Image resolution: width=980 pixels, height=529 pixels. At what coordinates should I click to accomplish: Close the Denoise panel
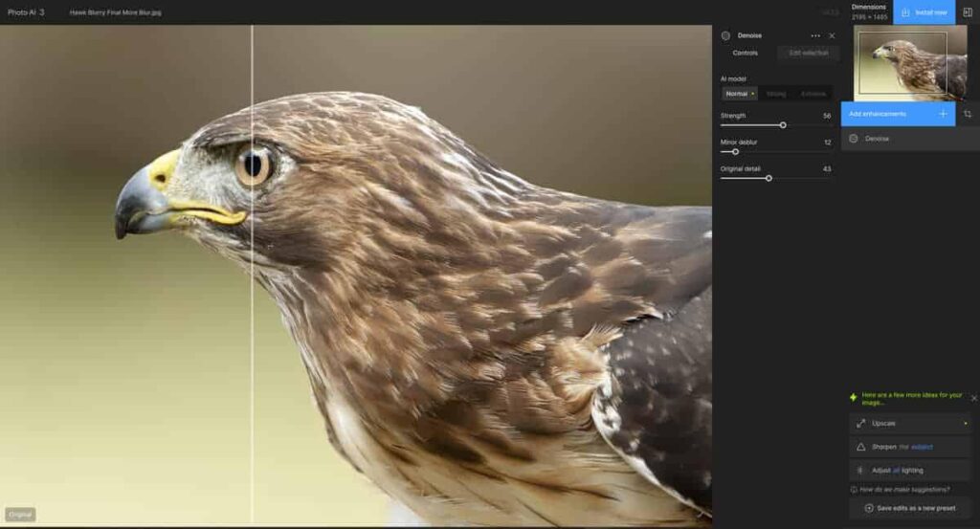click(832, 35)
